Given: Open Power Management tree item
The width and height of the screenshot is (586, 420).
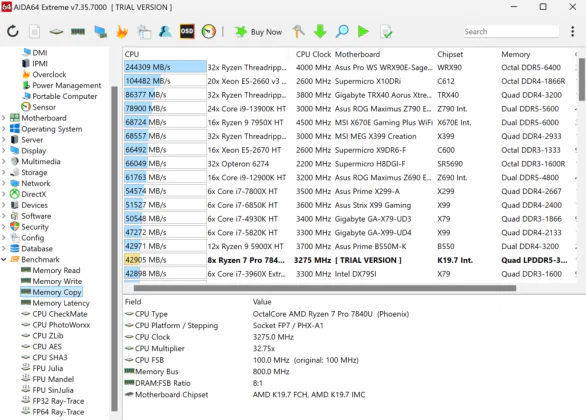Looking at the screenshot, I should tap(67, 85).
